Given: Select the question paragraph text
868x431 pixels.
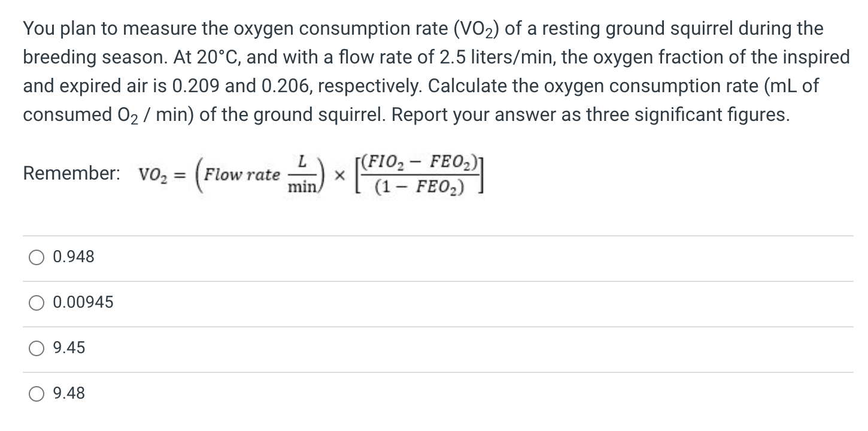Looking at the screenshot, I should click(x=419, y=72).
